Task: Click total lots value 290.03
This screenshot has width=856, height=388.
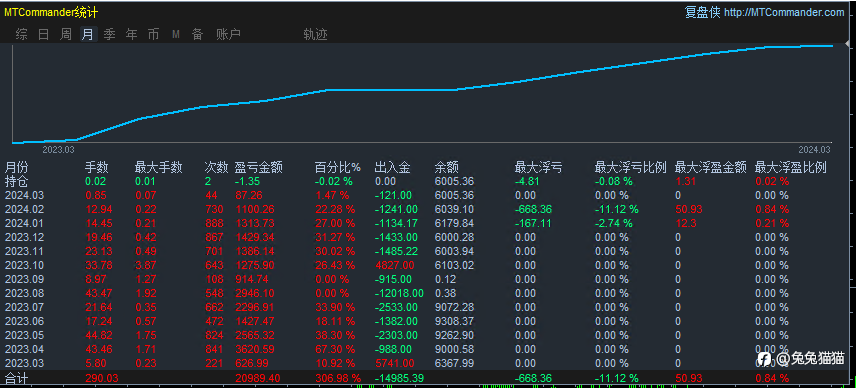Action: point(102,378)
